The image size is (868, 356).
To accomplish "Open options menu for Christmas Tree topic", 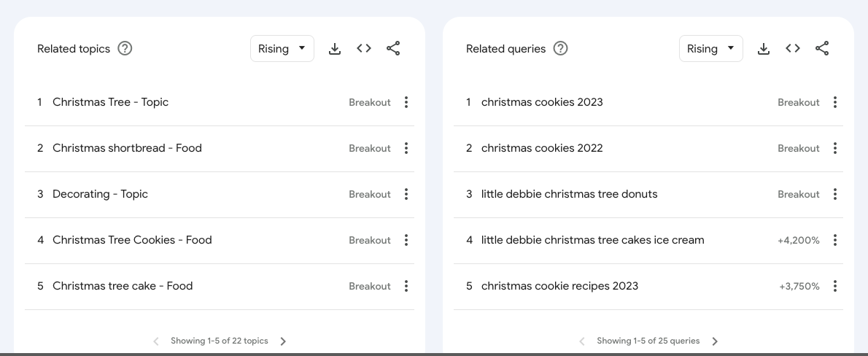I will tap(406, 102).
